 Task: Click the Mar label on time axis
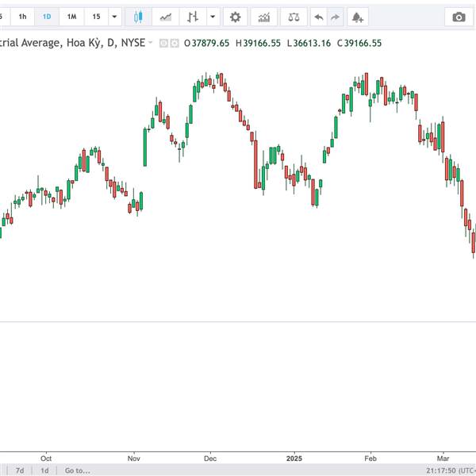tap(443, 458)
